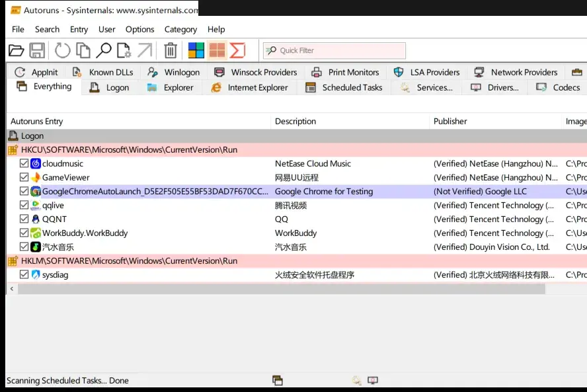This screenshot has height=392, width=587.
Task: Switch to the AppInit tab
Action: [x=36, y=72]
